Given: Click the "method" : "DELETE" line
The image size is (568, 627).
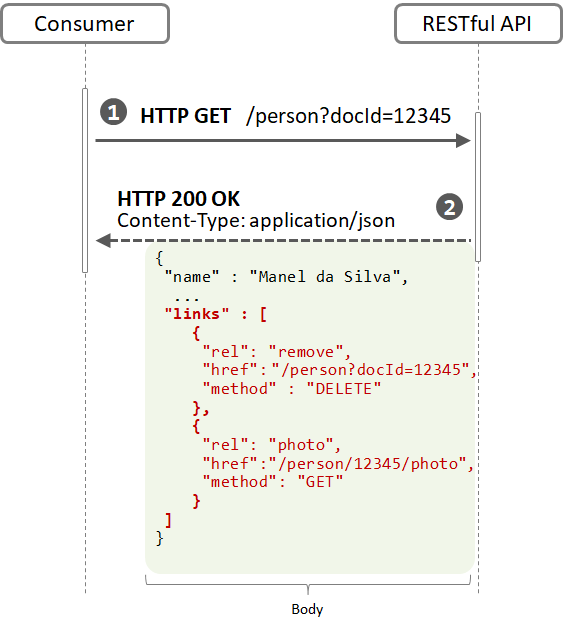Looking at the screenshot, I should (x=292, y=389).
